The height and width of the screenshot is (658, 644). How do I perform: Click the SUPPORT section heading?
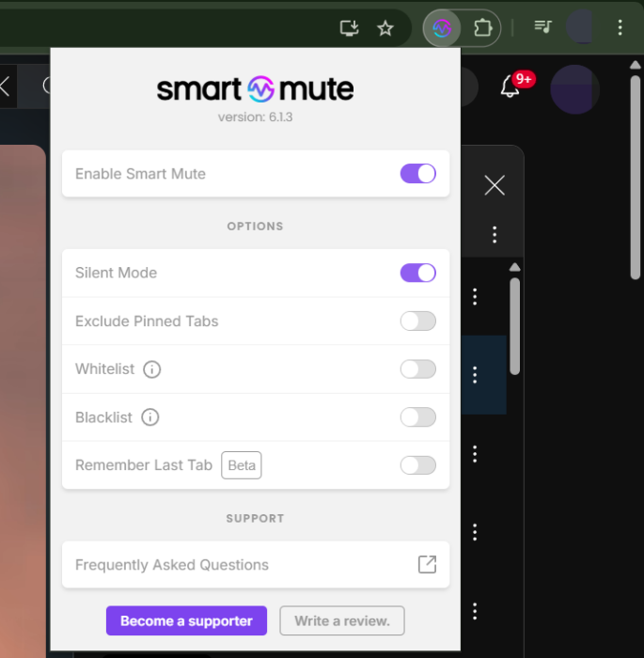coord(255,519)
